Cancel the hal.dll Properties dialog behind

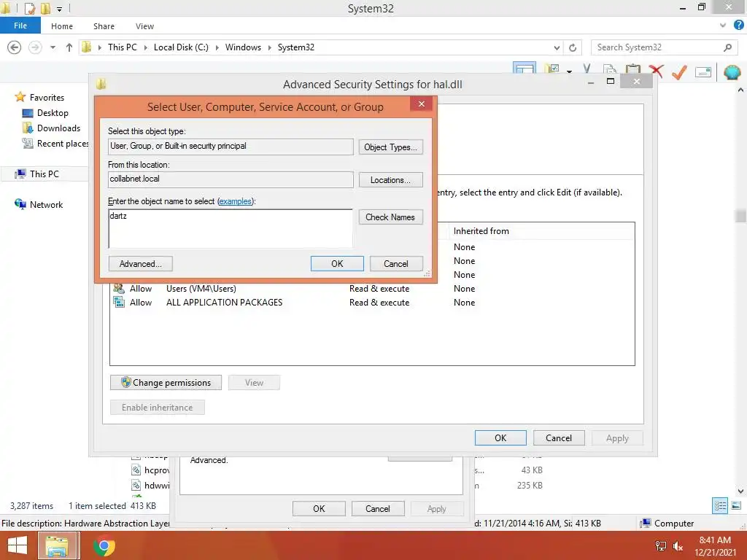pyautogui.click(x=379, y=508)
